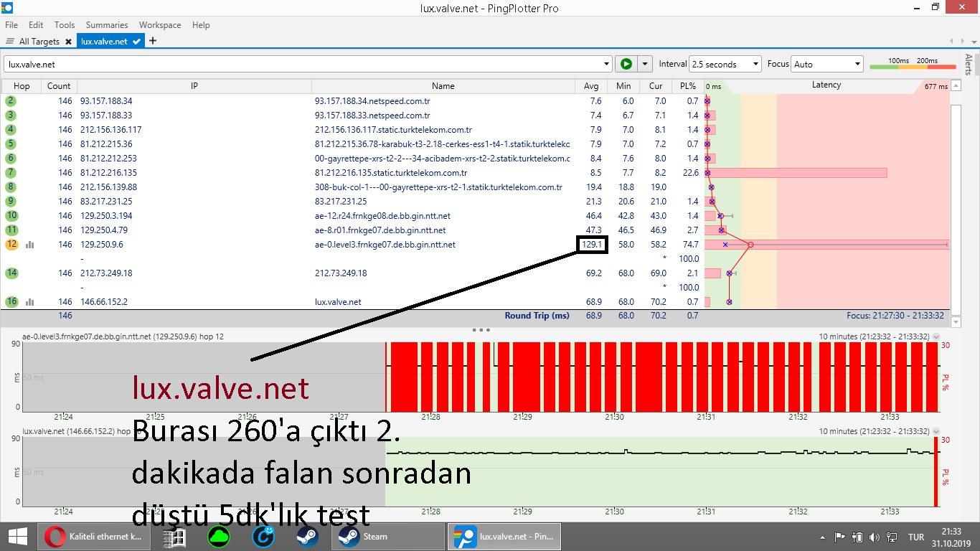Sort by the Avg column header

[590, 86]
